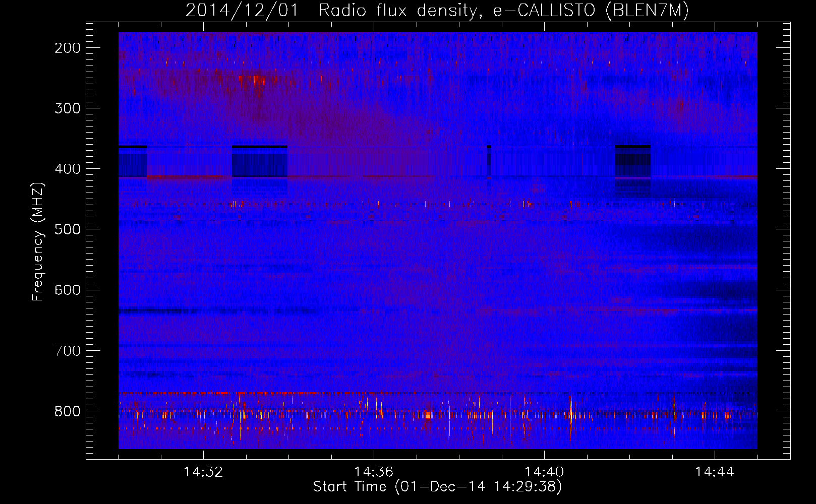This screenshot has width=816, height=504.
Task: Click the 14:32 time tick label
Action: tap(203, 472)
